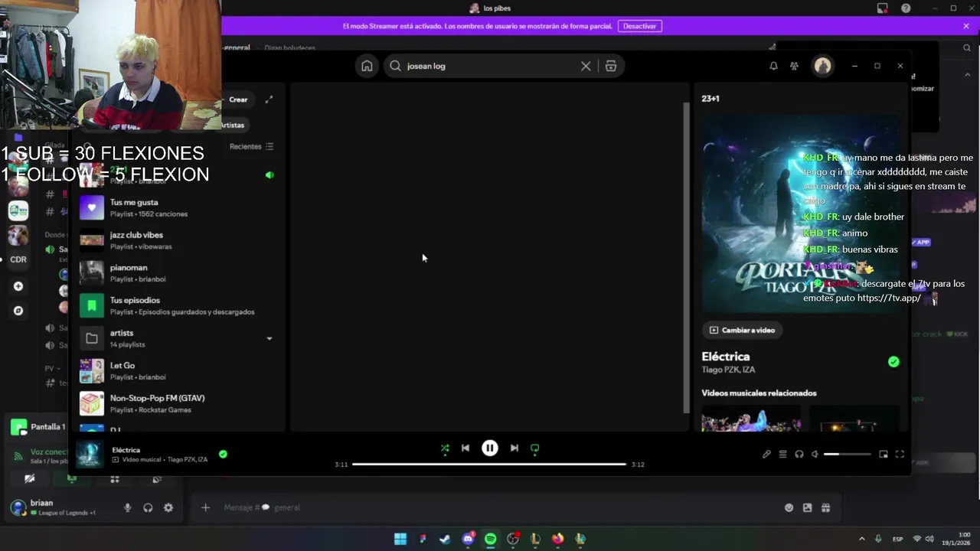Open Discord discover compass icon
The height and width of the screenshot is (551, 980).
click(x=18, y=311)
